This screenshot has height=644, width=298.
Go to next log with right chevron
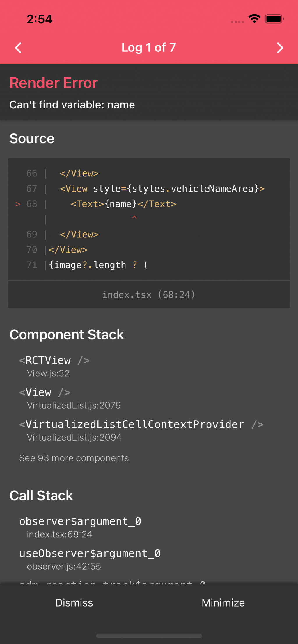tap(280, 48)
